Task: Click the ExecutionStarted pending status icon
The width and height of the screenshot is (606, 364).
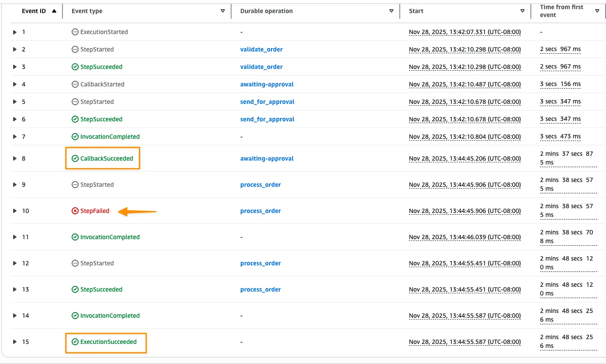Action: pos(75,32)
